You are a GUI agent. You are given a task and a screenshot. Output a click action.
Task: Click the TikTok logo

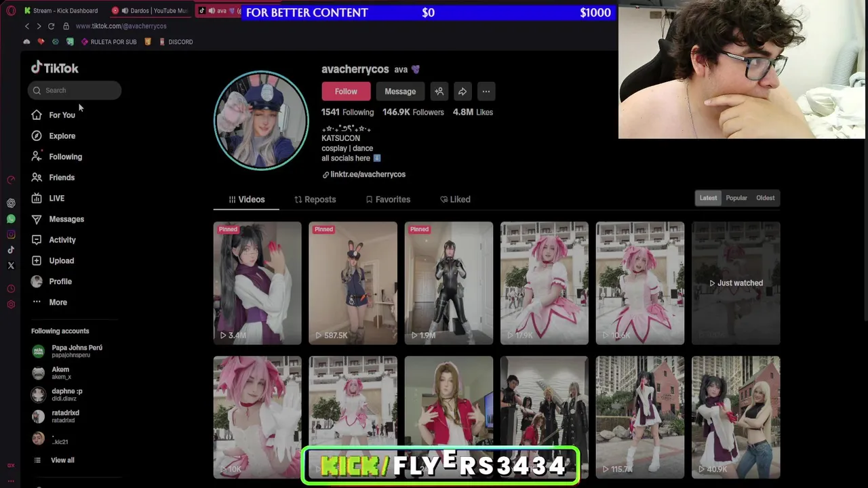click(x=55, y=68)
